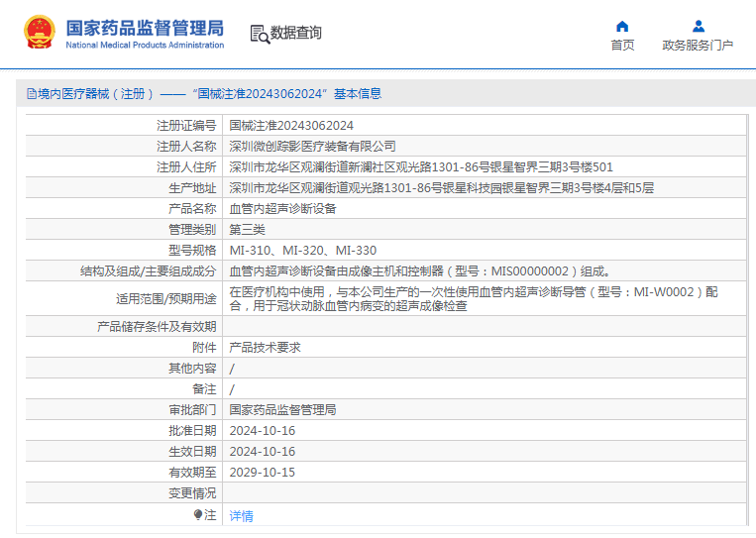Click the 注册证编号 row label

click(186, 126)
